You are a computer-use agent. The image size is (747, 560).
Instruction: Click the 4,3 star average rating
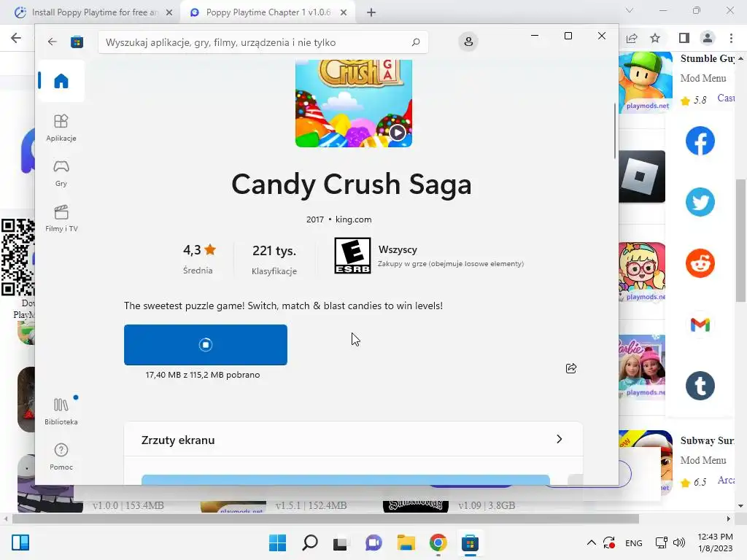(199, 250)
